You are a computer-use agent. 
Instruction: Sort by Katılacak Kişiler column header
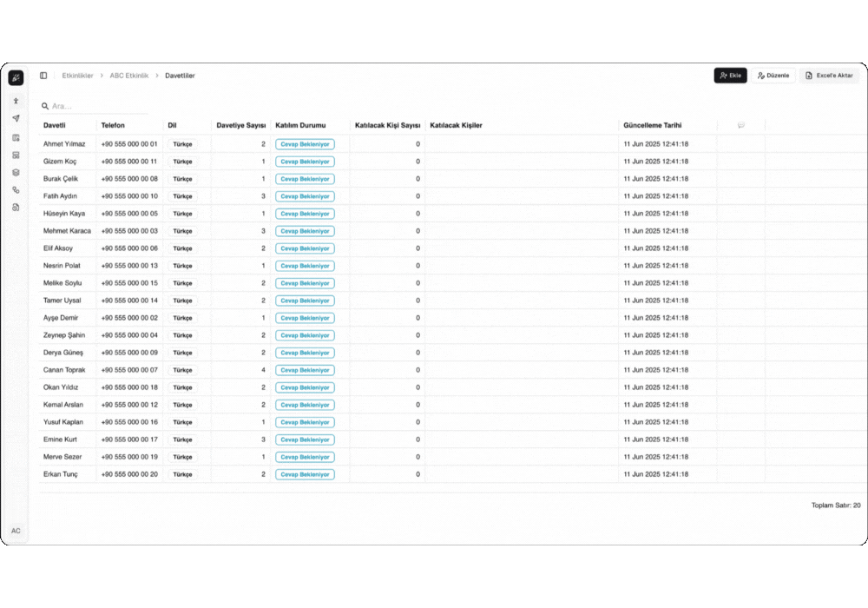click(457, 125)
